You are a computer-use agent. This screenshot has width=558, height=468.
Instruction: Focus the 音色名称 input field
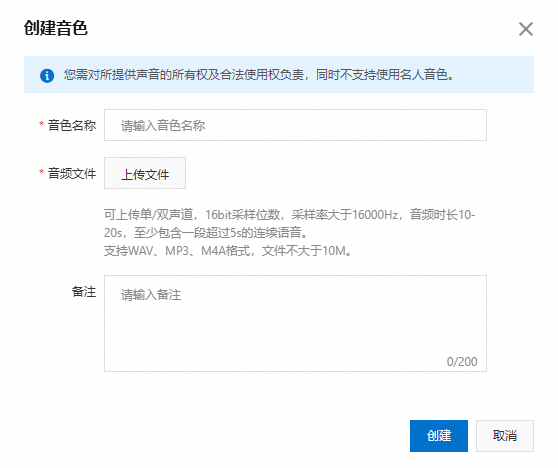[x=295, y=125]
